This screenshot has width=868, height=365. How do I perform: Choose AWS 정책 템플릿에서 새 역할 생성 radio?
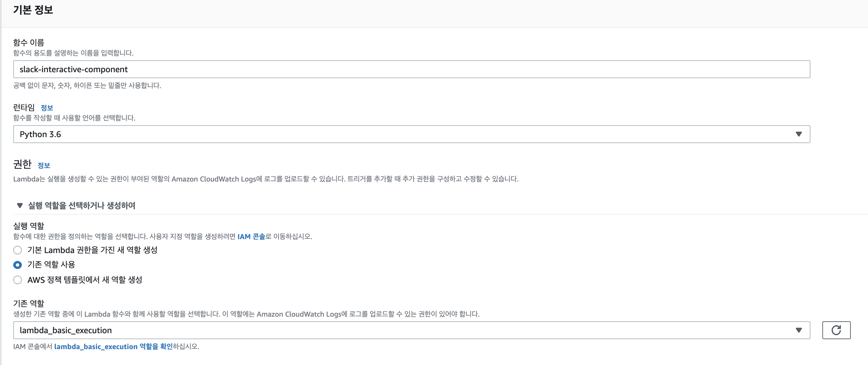point(18,280)
